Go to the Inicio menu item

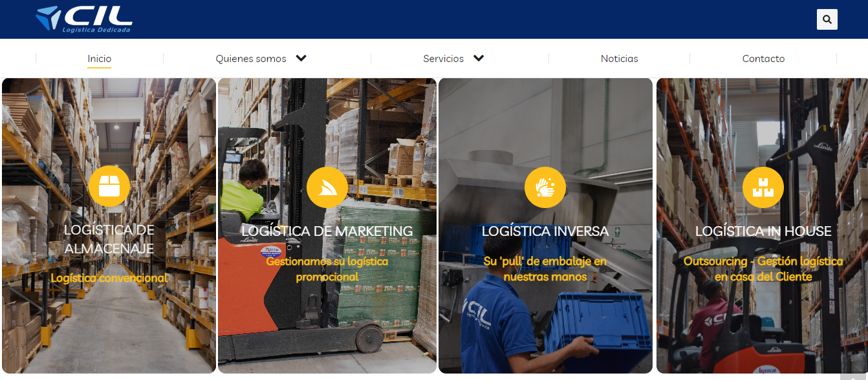tap(100, 59)
